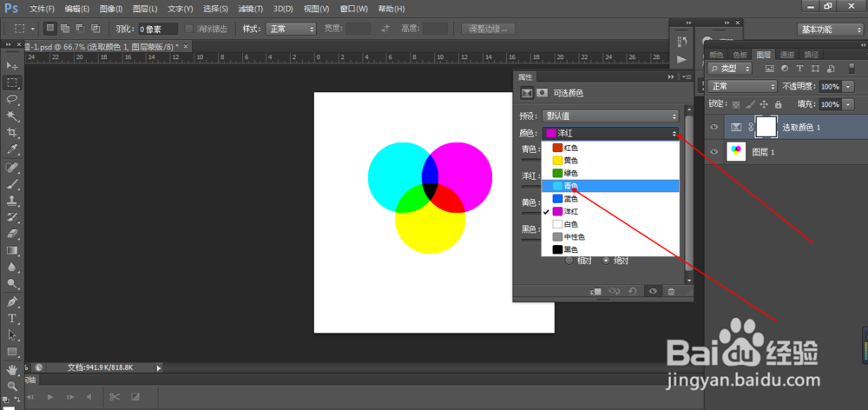Image resolution: width=868 pixels, height=410 pixels.
Task: Click the reset adjustment defaults icon
Action: (x=633, y=292)
